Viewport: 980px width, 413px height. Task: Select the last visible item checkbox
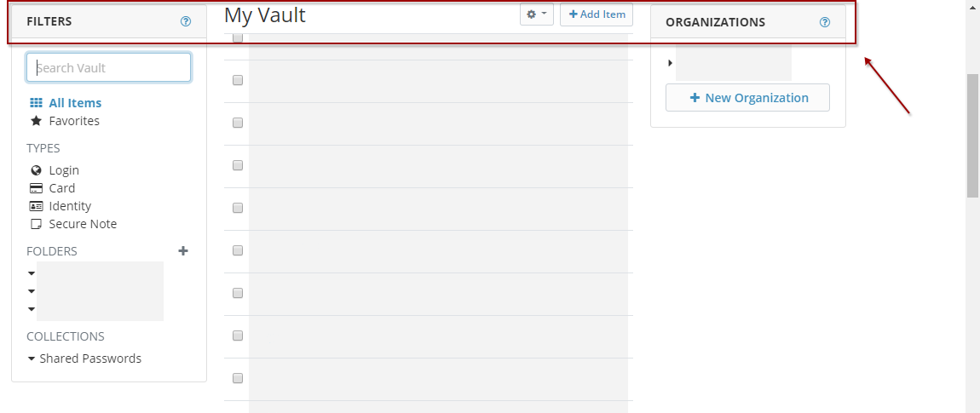238,378
